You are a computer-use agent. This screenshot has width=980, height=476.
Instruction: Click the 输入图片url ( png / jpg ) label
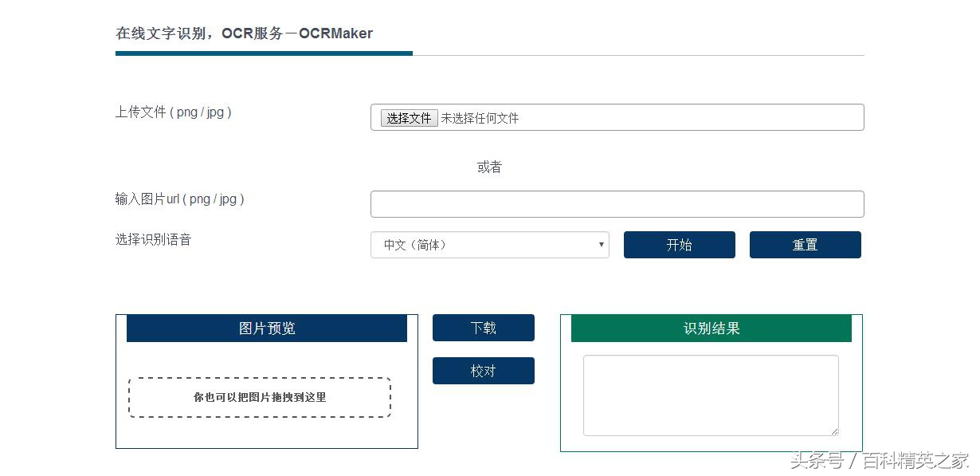coord(178,199)
